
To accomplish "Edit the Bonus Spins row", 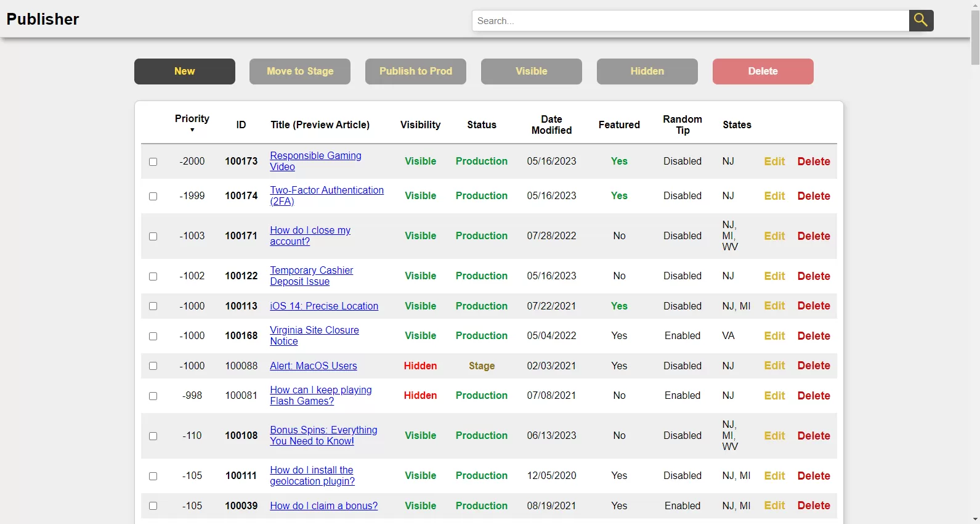I will pos(774,436).
